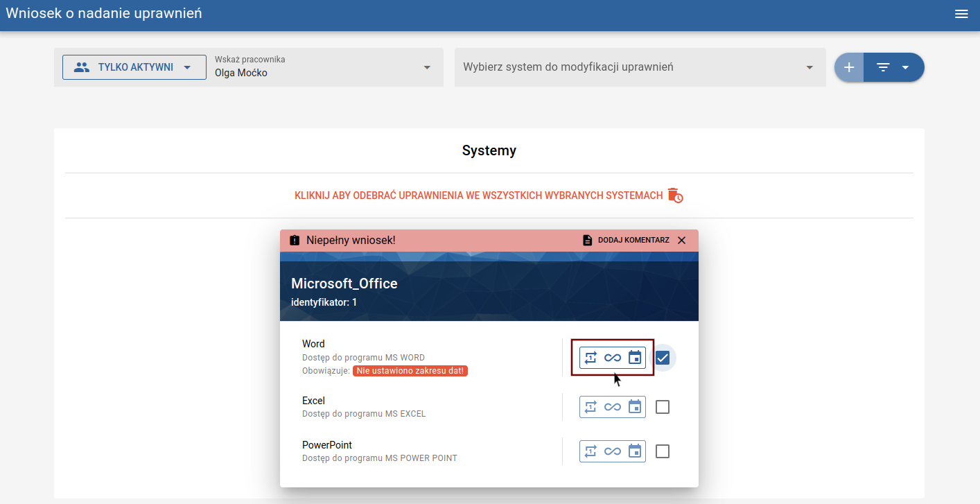Click the one-time repeat icon for PowerPoint
Image resolution: width=980 pixels, height=504 pixels.
pos(590,451)
